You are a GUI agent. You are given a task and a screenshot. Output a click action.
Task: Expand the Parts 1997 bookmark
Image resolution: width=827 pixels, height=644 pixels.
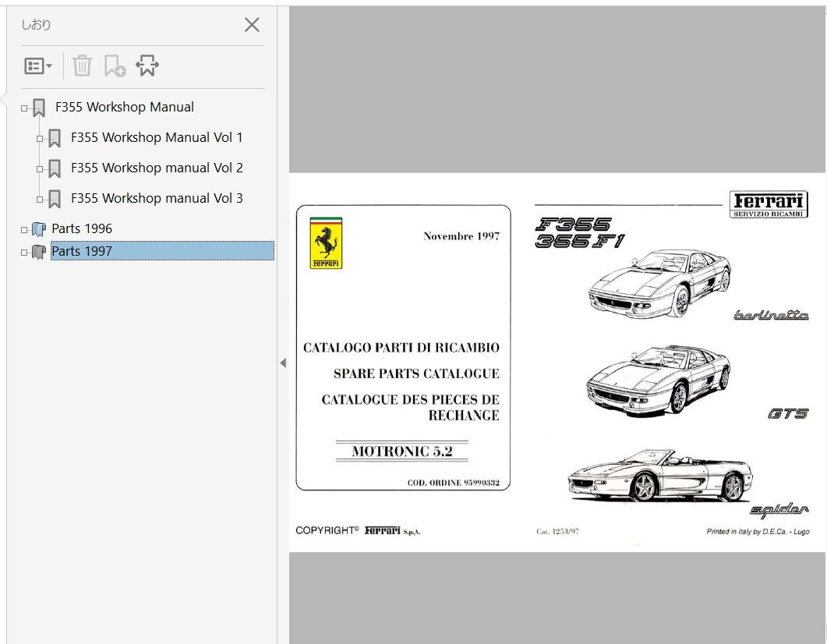(24, 253)
